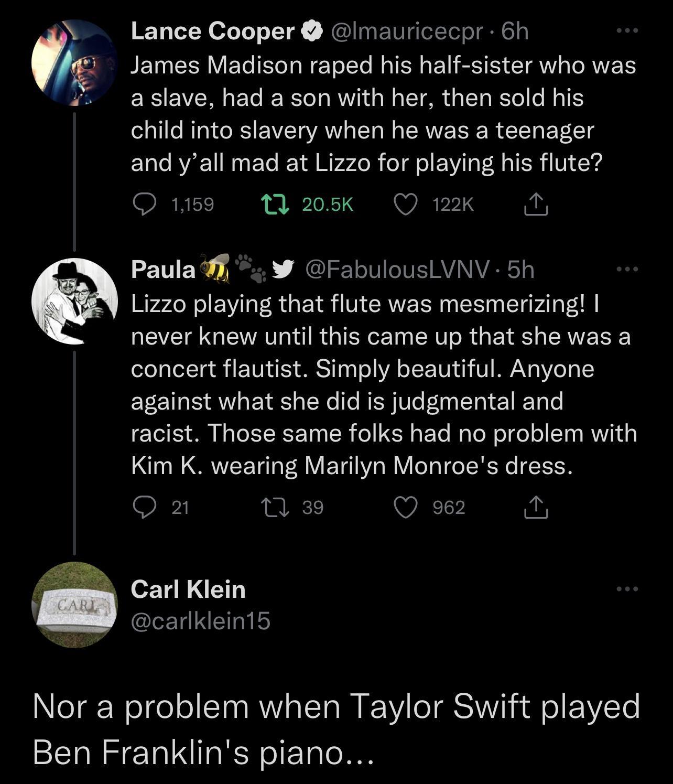Open the more options menu on Lance Cooper's tweet
Image resolution: width=673 pixels, height=784 pixels.
tap(627, 30)
